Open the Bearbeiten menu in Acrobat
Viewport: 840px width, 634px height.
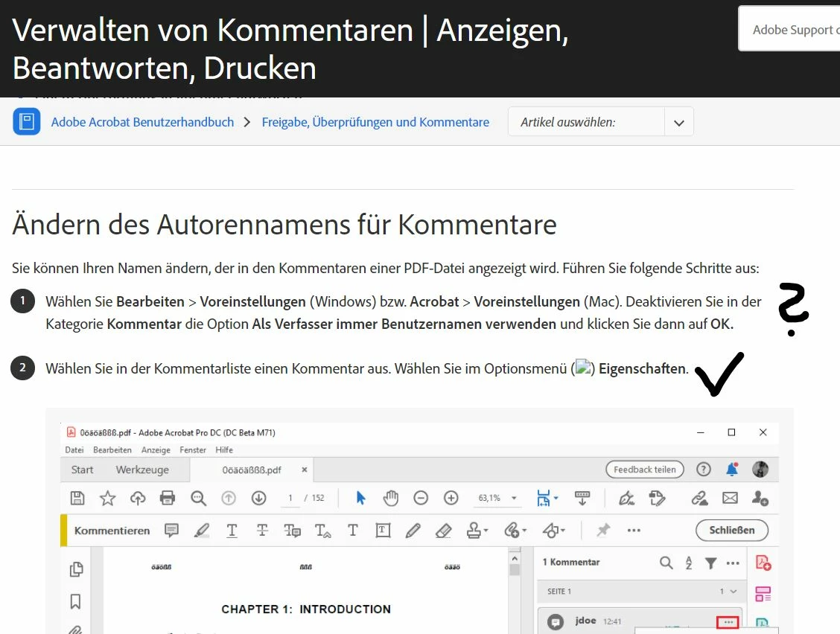(112, 449)
